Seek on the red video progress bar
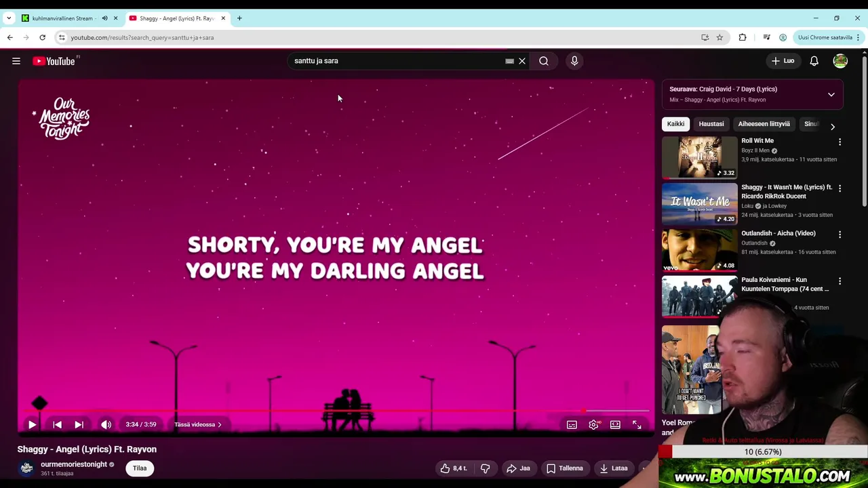The height and width of the screenshot is (488, 868). (x=336, y=410)
